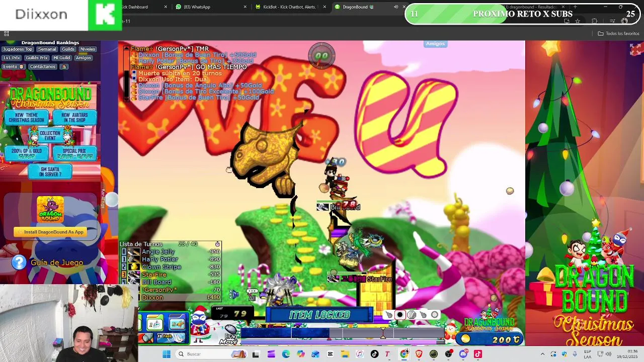Bookmark this page with star icon
The image size is (644, 362).
[578, 21]
